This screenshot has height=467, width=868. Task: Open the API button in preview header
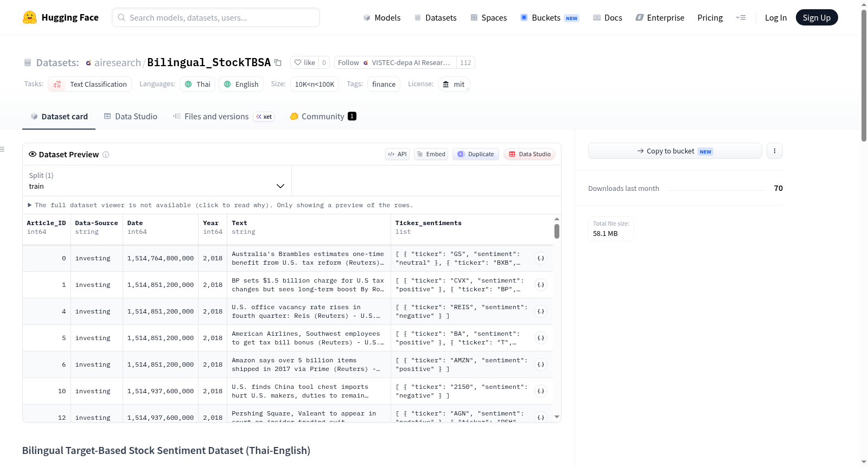pyautogui.click(x=397, y=154)
